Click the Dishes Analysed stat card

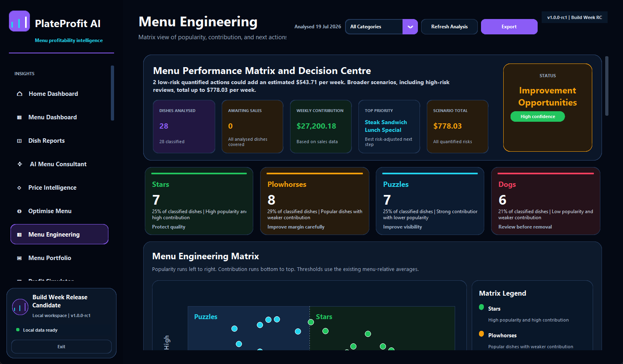184,127
